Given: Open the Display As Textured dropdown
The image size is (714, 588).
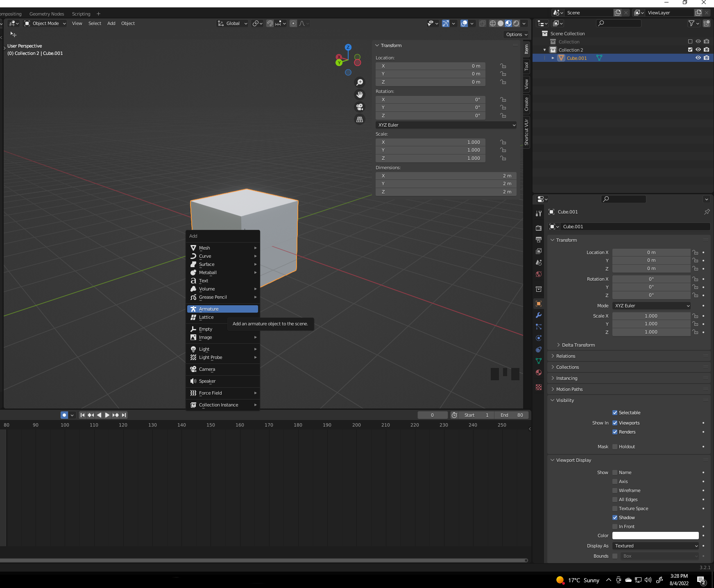Looking at the screenshot, I should [655, 546].
